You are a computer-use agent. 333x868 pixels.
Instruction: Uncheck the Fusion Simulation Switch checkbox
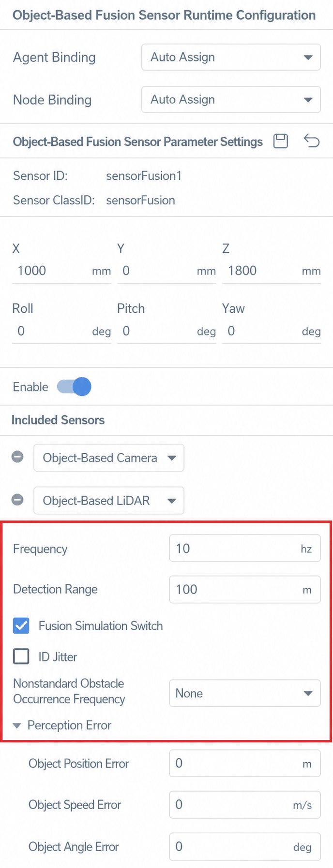pos(21,626)
